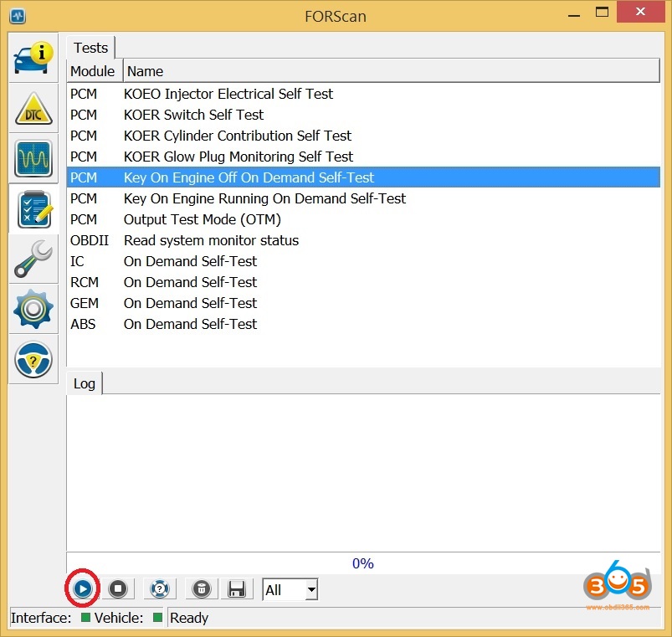
Task: Close the FORScan window
Action: pos(640,12)
